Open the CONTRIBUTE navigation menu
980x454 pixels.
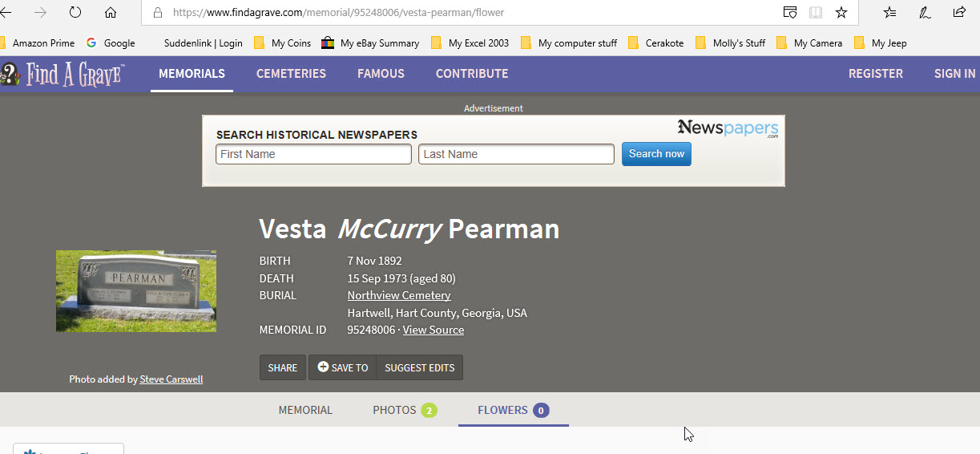point(472,74)
